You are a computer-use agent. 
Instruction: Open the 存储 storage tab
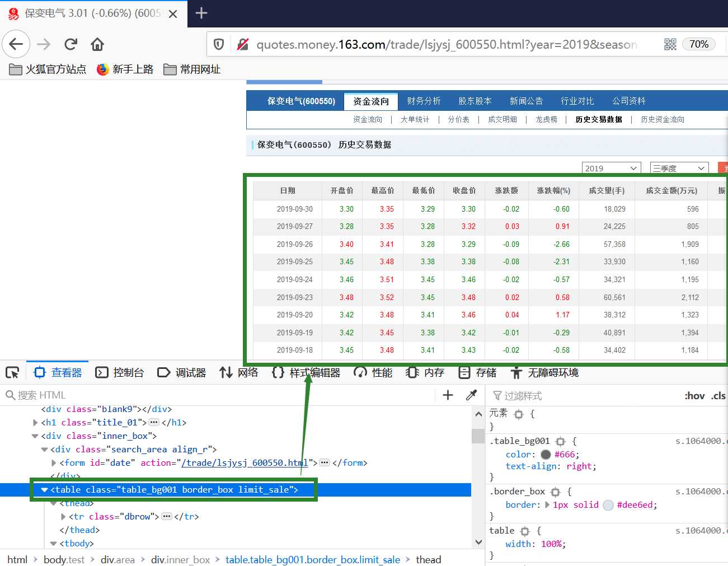point(477,372)
